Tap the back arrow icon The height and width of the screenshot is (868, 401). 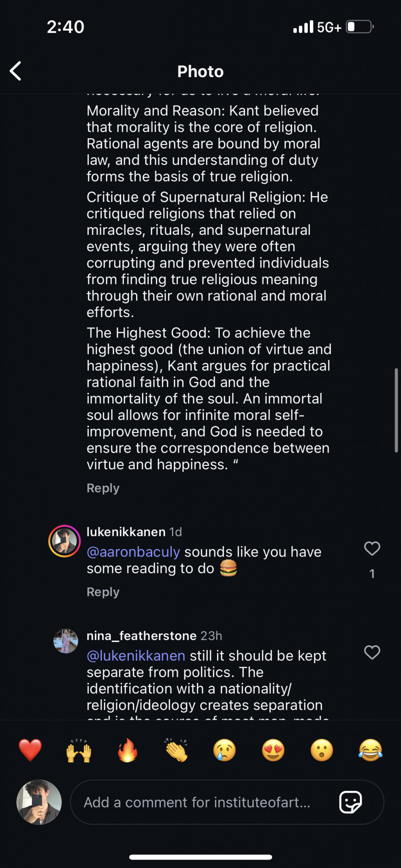click(x=16, y=71)
